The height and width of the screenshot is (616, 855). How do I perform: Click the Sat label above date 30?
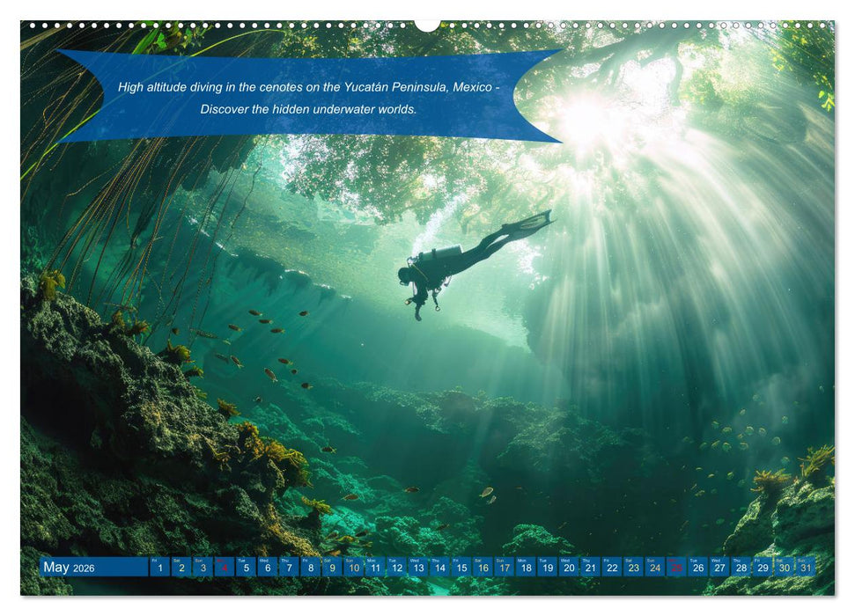pos(778,561)
